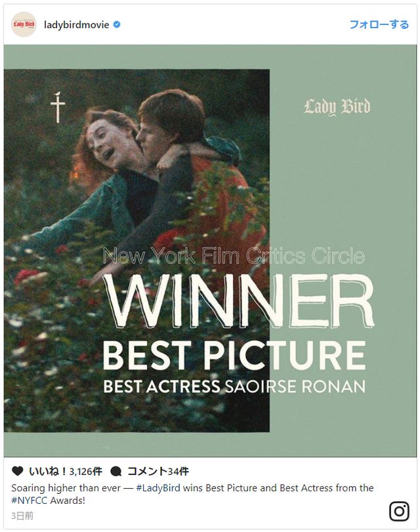Click the 3日前 timestamp
Screen dimensions: 420x532
tap(22, 516)
